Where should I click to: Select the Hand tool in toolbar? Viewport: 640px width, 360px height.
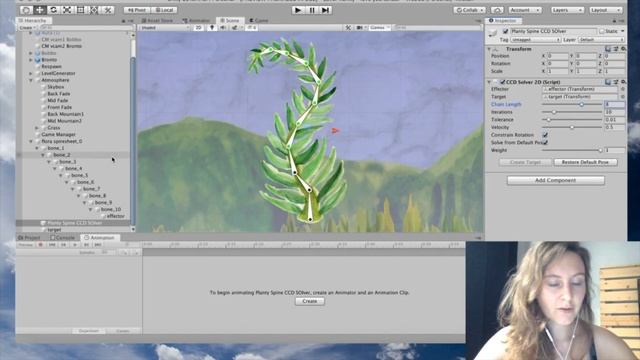tap(26, 10)
